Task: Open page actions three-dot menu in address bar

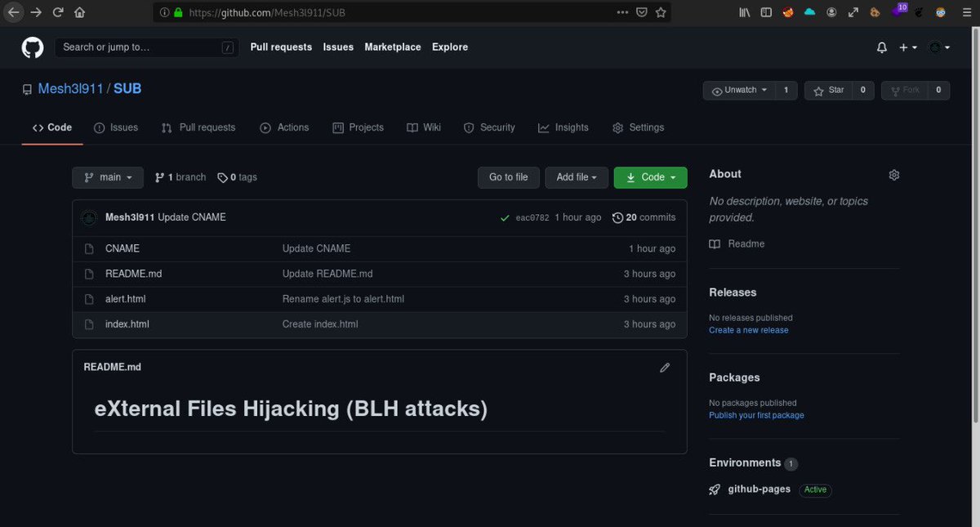Action: (x=623, y=12)
